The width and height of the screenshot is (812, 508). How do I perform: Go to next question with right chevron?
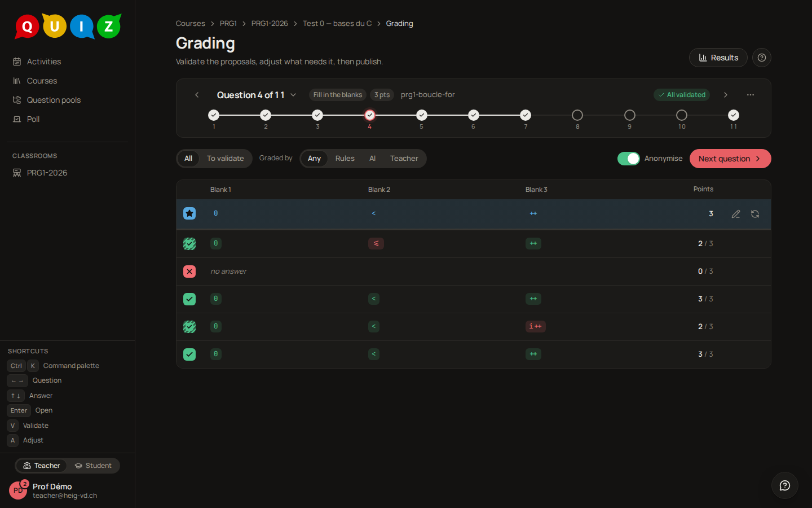click(726, 95)
